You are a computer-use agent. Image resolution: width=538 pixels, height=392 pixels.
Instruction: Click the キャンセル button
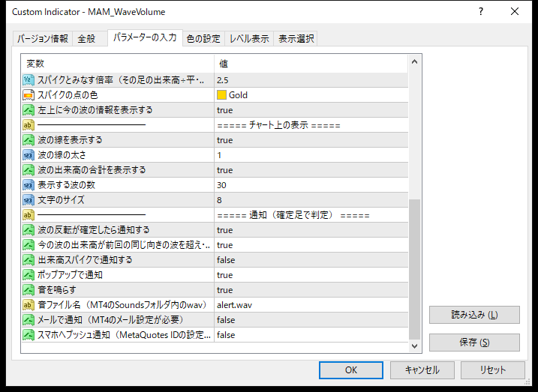click(422, 370)
